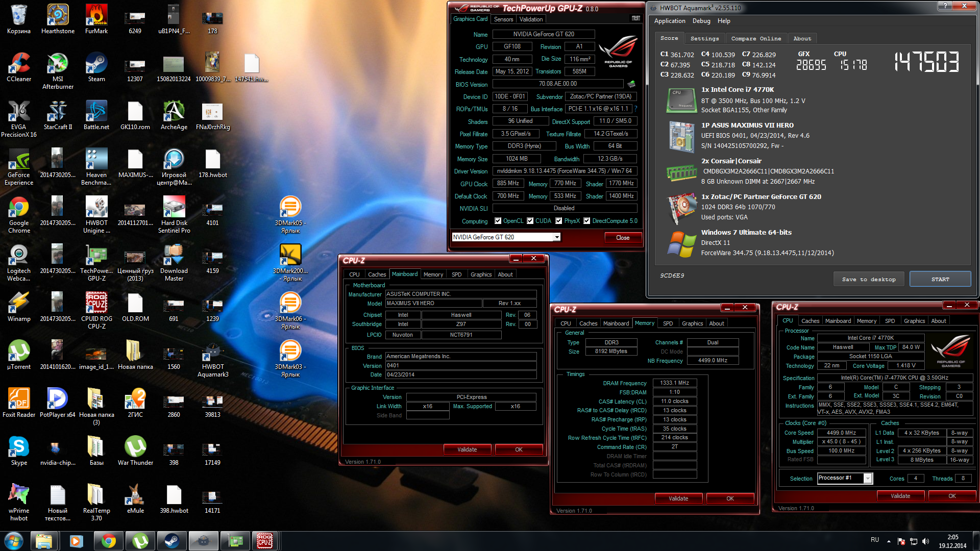980x551 pixels.
Task: Click Save to desktop in Aquamark
Action: 869,279
